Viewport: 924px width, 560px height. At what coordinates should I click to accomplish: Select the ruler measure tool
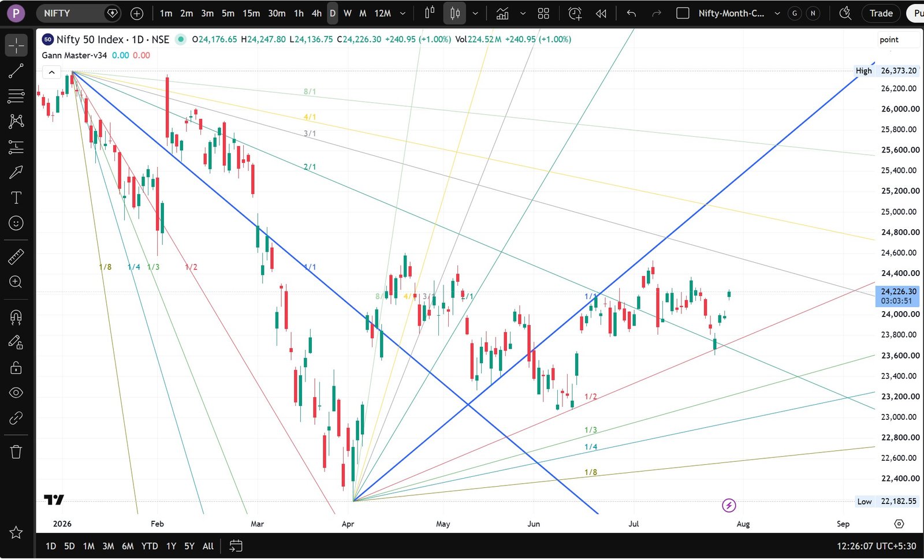(16, 256)
